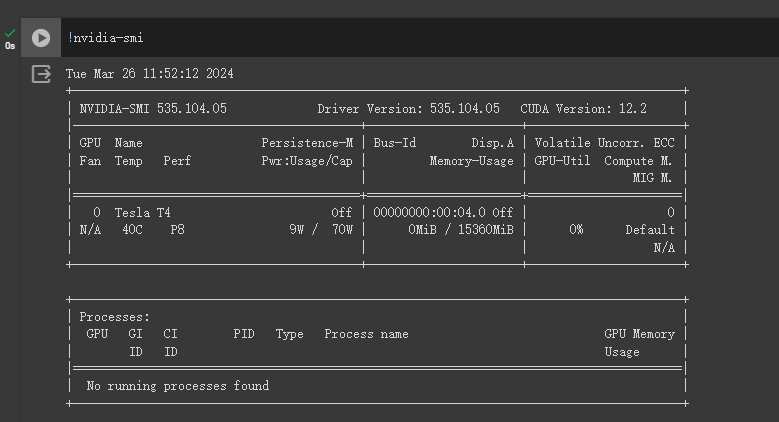Screen dimensions: 779x422
Task: Click the 9W power usage value
Action: pyautogui.click(x=298, y=229)
